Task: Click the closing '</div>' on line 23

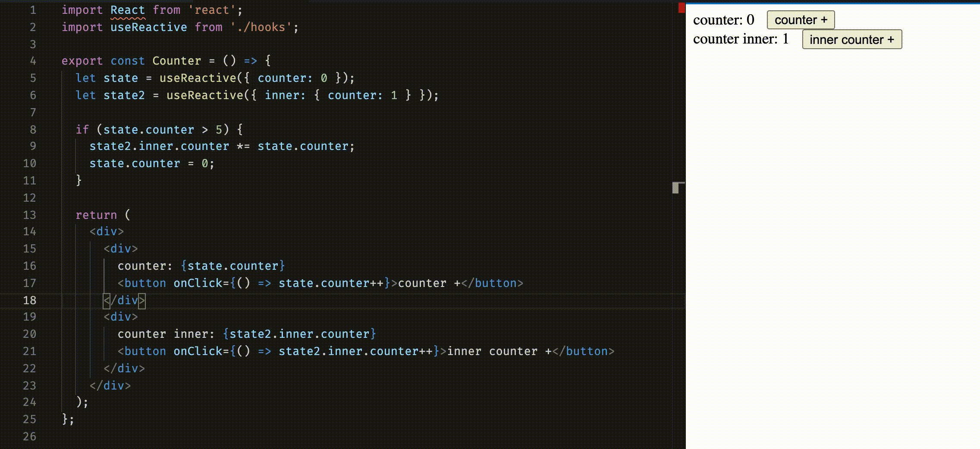Action: tap(110, 386)
